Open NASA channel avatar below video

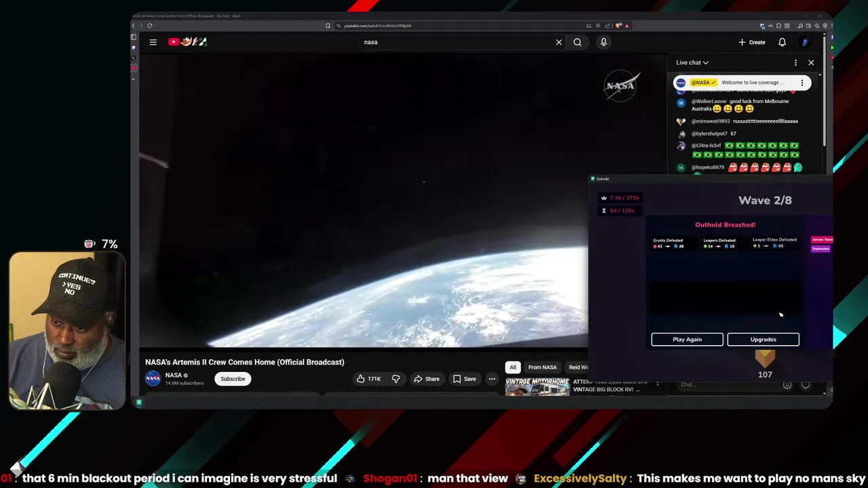[153, 378]
